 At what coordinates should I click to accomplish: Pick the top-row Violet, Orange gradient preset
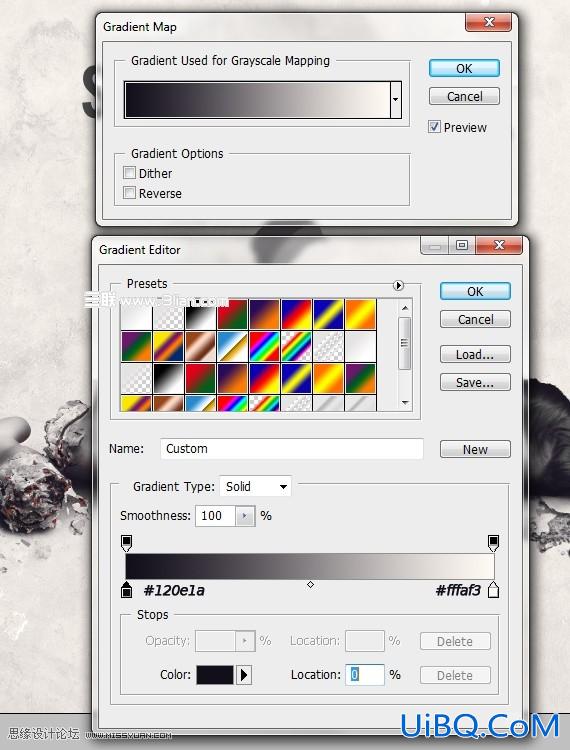[264, 315]
